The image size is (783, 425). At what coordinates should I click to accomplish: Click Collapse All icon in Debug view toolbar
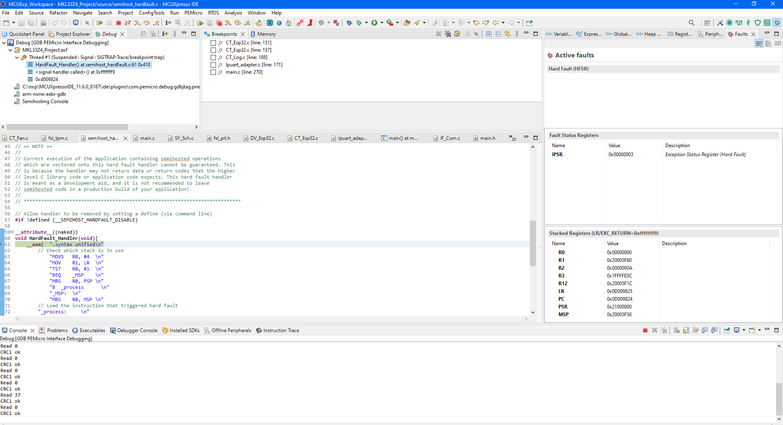point(143,34)
